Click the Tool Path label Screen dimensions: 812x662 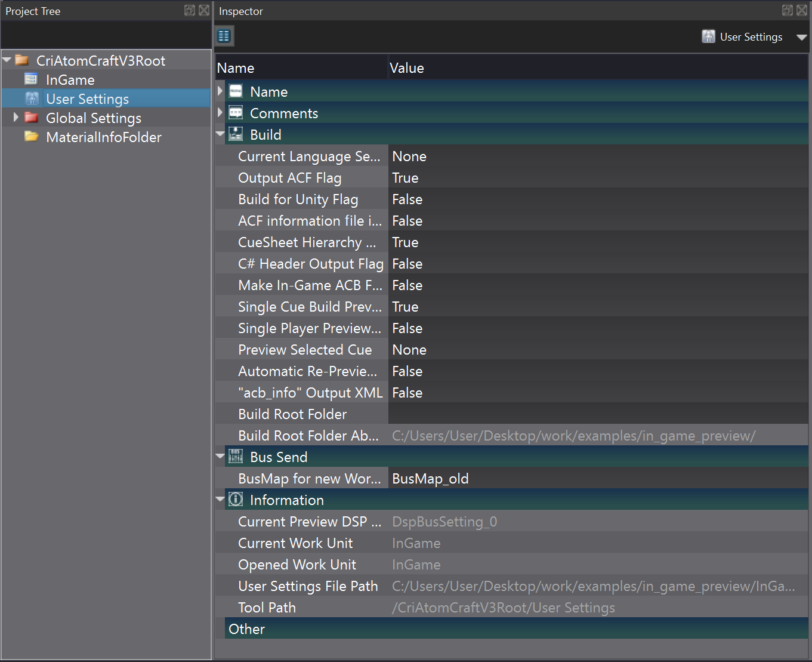(x=267, y=607)
